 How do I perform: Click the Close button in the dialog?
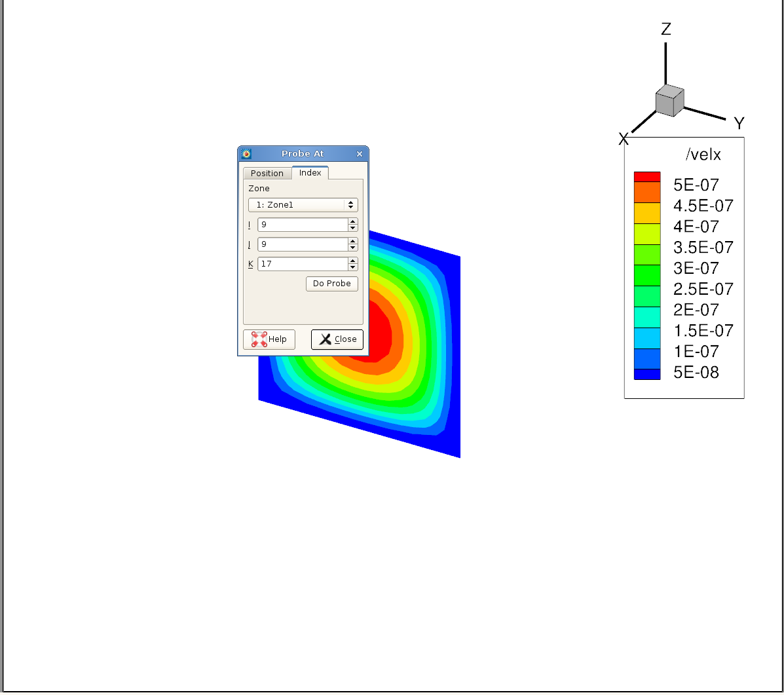pos(337,339)
